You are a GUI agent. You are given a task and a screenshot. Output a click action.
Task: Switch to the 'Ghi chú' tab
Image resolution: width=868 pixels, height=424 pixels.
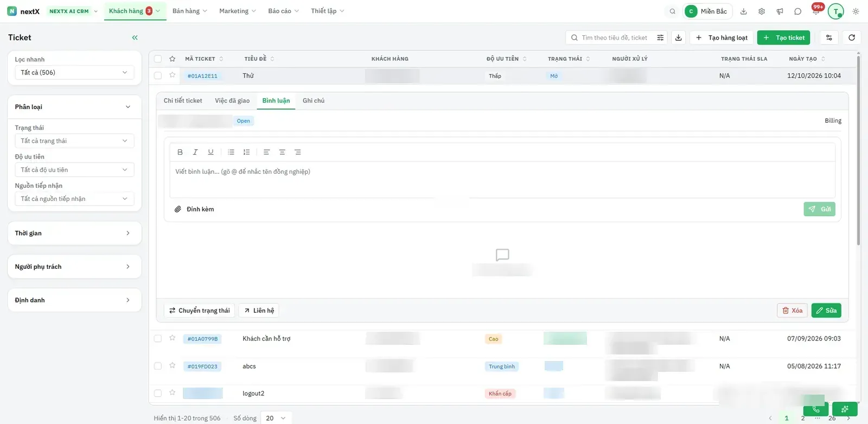pyautogui.click(x=314, y=100)
